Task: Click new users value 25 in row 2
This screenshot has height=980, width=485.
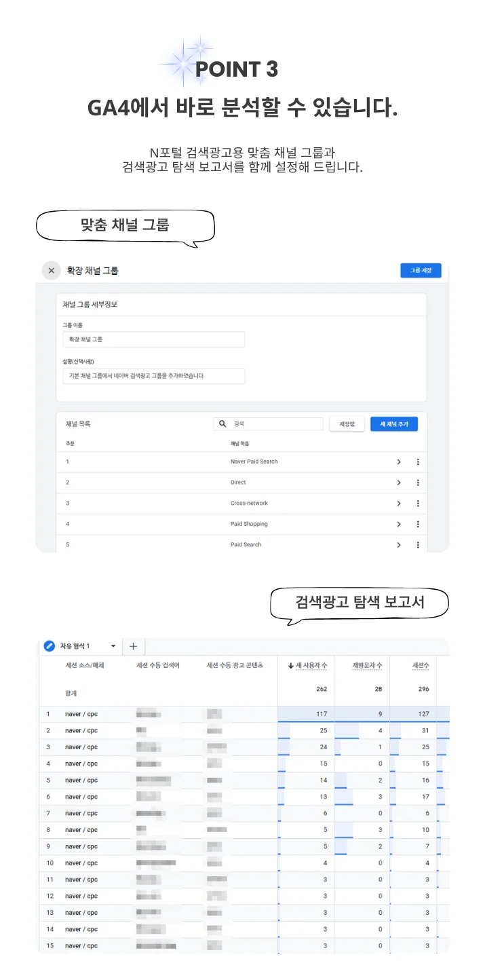Action: click(x=324, y=730)
